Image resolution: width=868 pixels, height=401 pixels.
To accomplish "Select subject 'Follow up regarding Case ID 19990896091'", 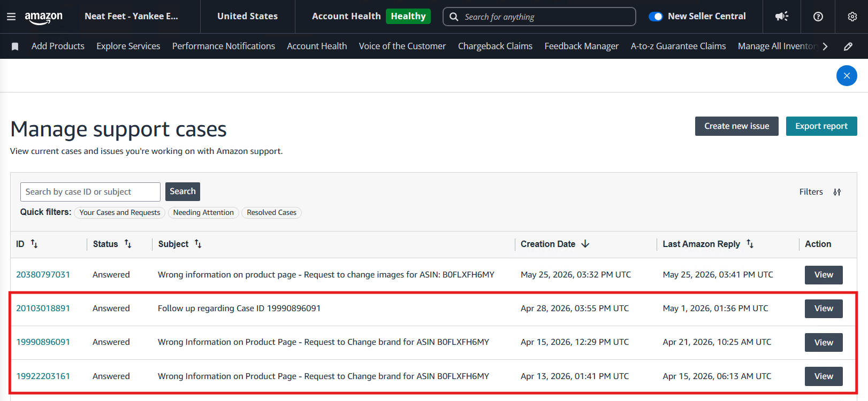I will tap(239, 309).
